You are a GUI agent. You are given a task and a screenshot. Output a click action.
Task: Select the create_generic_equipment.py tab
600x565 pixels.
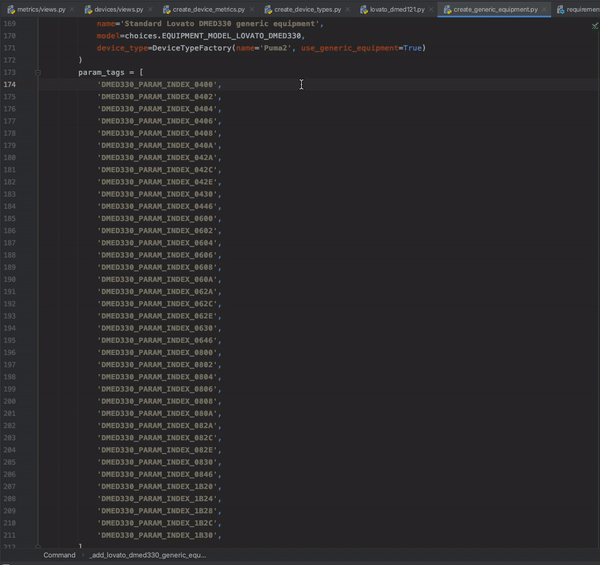(x=496, y=10)
